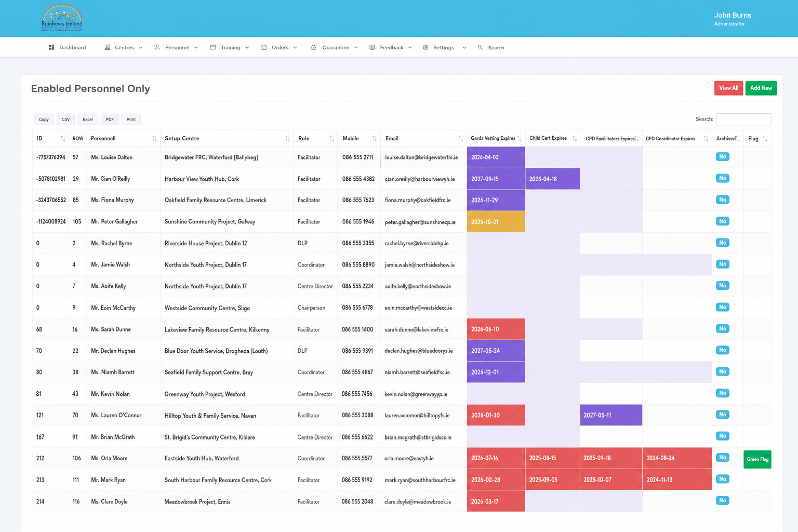Click the Excel export button
This screenshot has height=532, width=798.
[x=88, y=119]
